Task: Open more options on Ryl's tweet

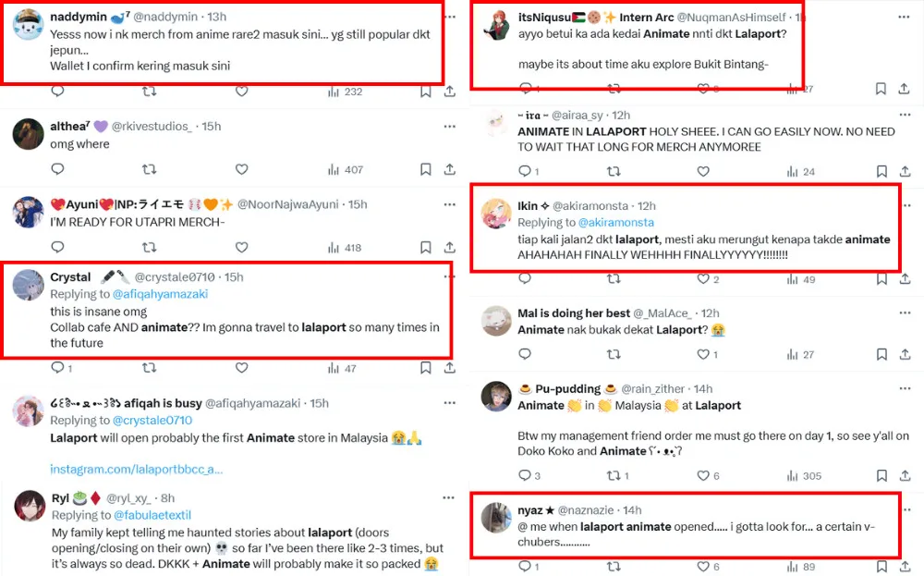Action: 449,497
